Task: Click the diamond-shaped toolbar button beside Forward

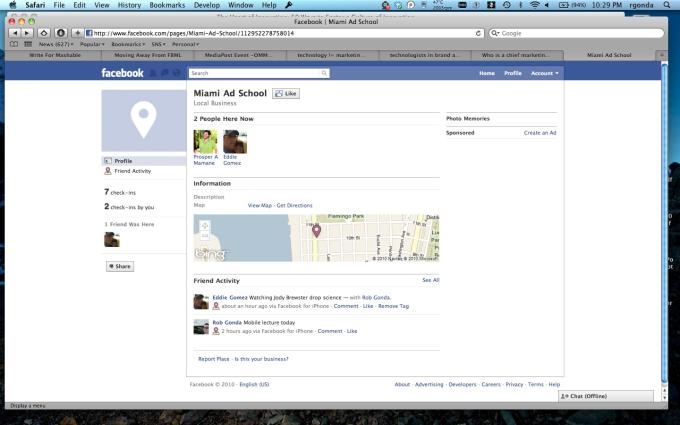Action: pyautogui.click(x=44, y=33)
